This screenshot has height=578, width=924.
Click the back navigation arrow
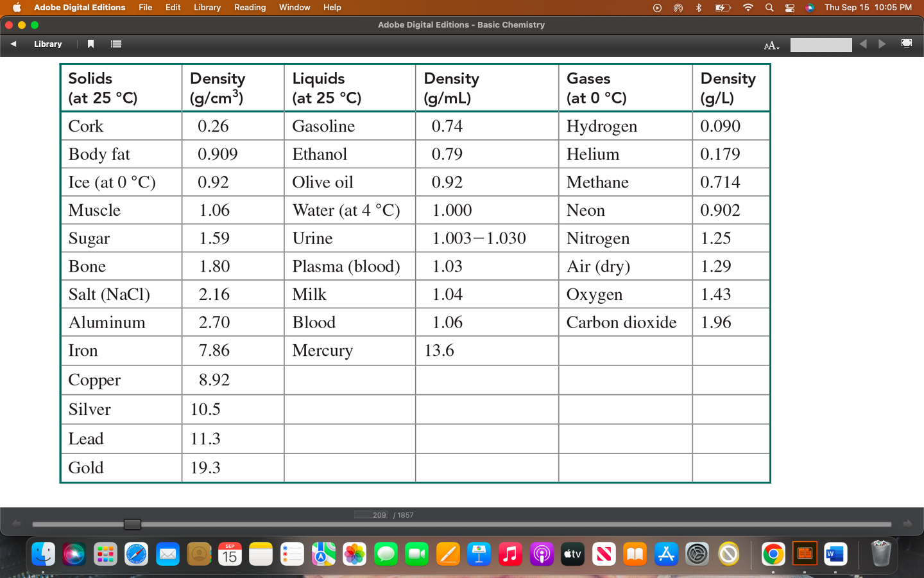[13, 44]
